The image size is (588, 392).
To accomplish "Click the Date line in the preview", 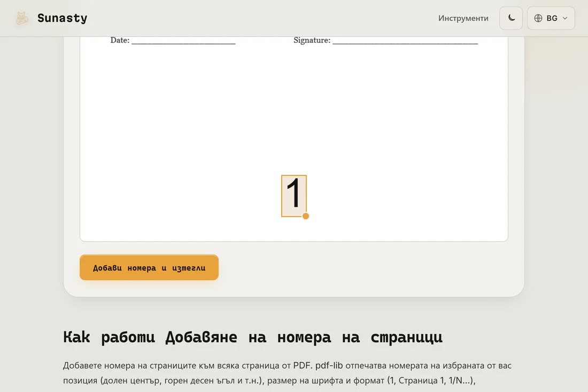I will point(173,40).
